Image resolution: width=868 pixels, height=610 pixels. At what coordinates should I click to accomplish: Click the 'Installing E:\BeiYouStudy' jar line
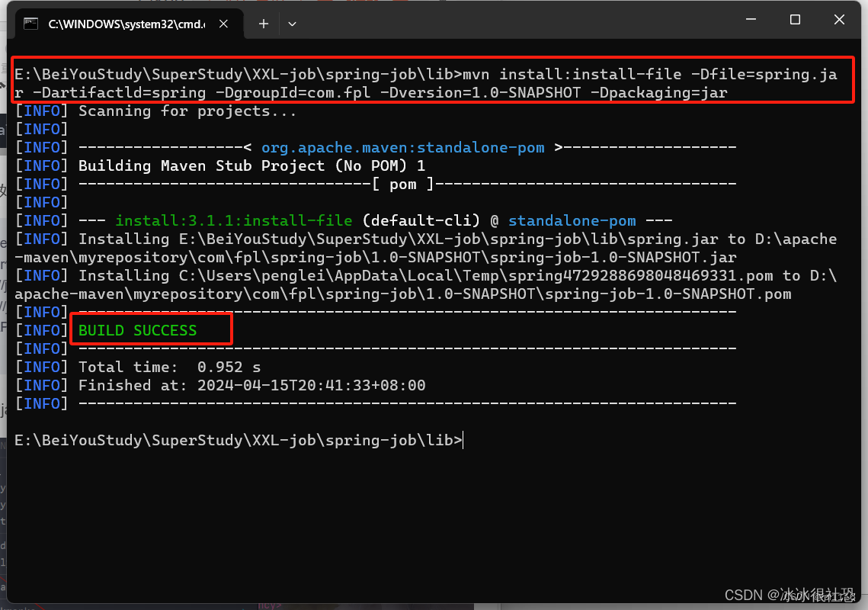pos(426,239)
